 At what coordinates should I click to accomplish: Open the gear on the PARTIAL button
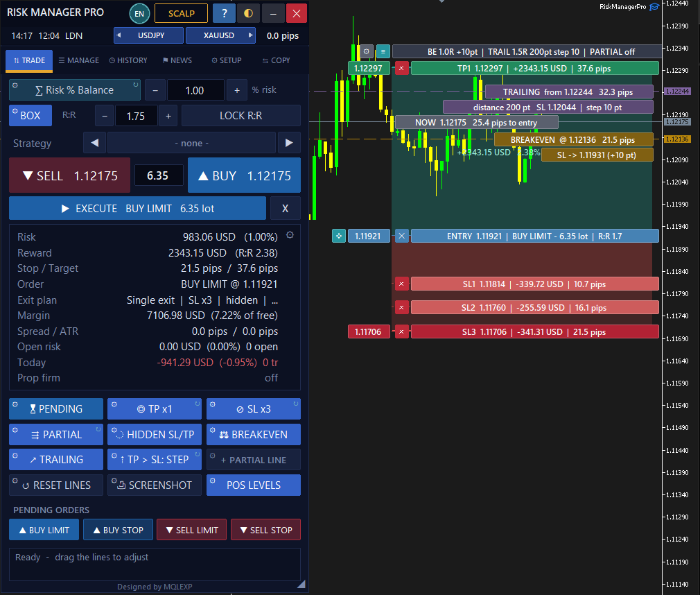pos(15,430)
